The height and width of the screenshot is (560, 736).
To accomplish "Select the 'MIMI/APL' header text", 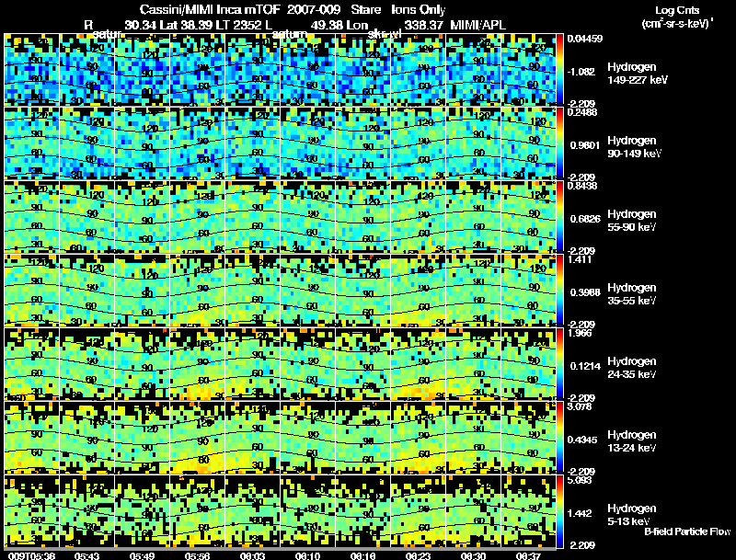I will click(x=478, y=25).
